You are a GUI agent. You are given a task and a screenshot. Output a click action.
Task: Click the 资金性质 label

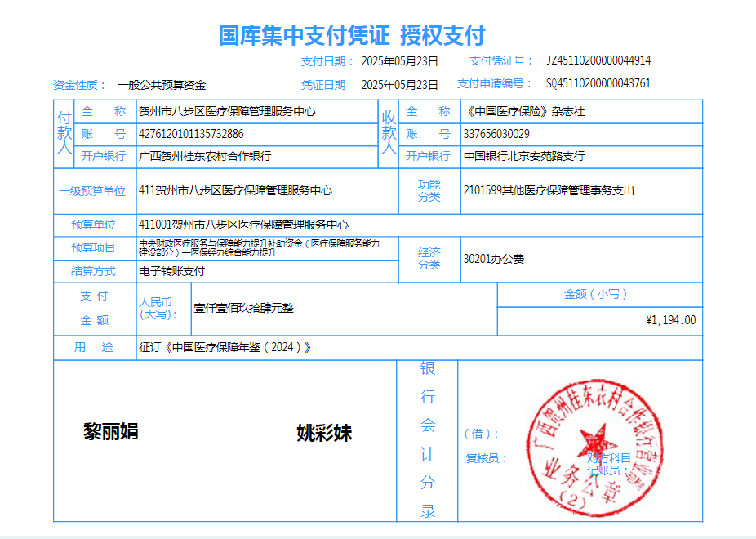click(x=79, y=85)
